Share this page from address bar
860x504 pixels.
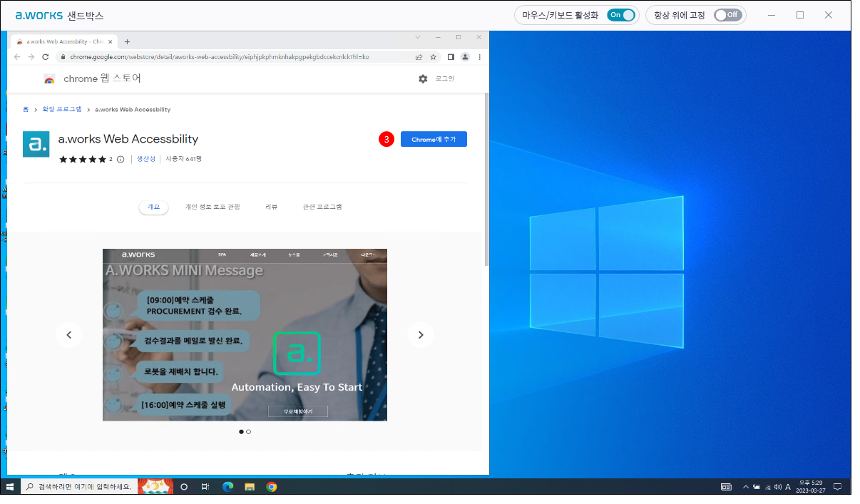[419, 56]
